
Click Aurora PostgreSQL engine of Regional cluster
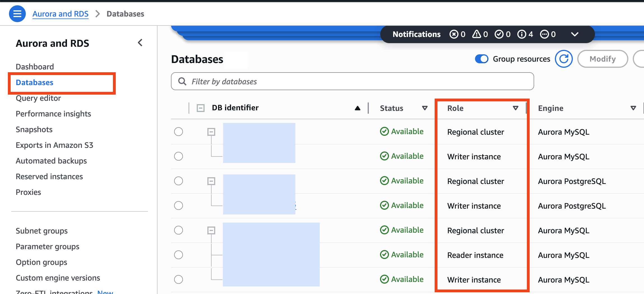click(572, 181)
